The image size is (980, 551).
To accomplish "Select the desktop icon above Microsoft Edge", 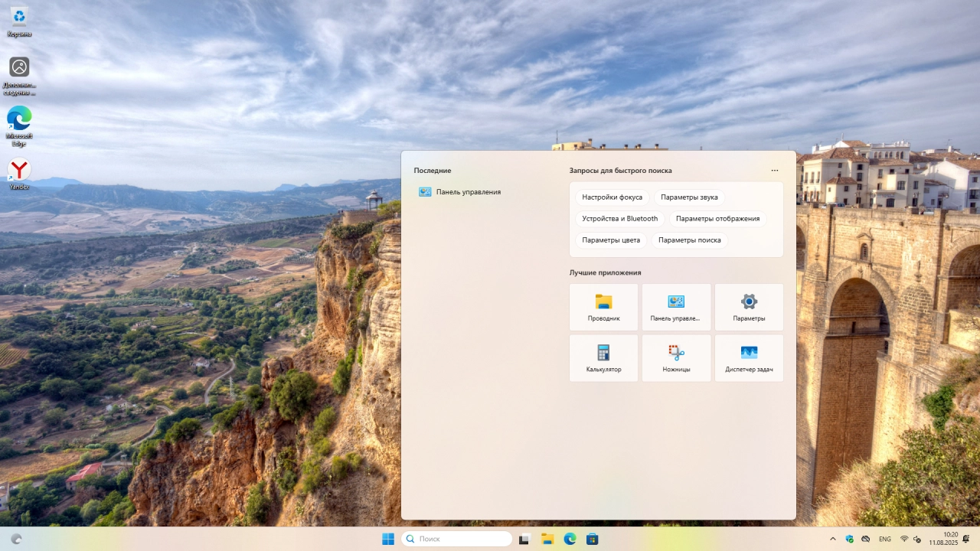I will 19,76.
